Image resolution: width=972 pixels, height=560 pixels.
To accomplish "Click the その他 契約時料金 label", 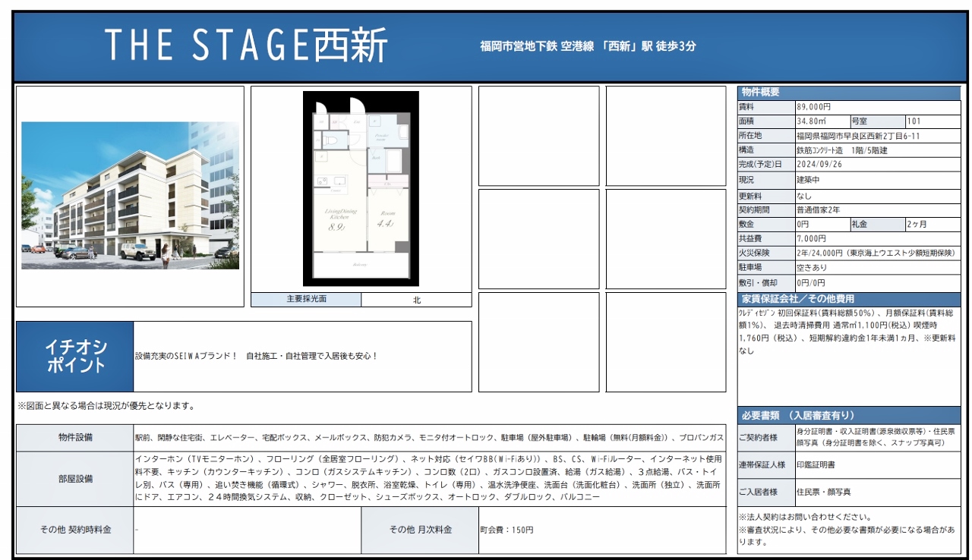I will click(x=75, y=530).
